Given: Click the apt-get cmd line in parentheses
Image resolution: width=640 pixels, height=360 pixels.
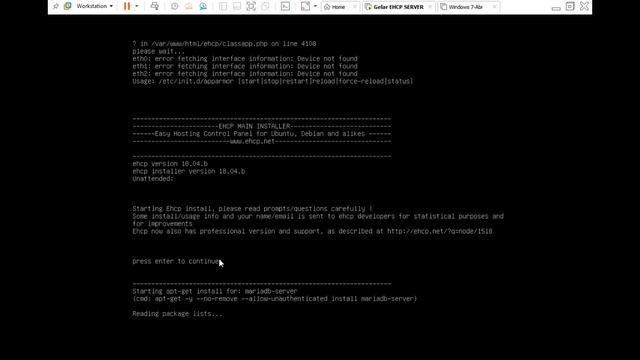Looking at the screenshot, I should pyautogui.click(x=275, y=299).
